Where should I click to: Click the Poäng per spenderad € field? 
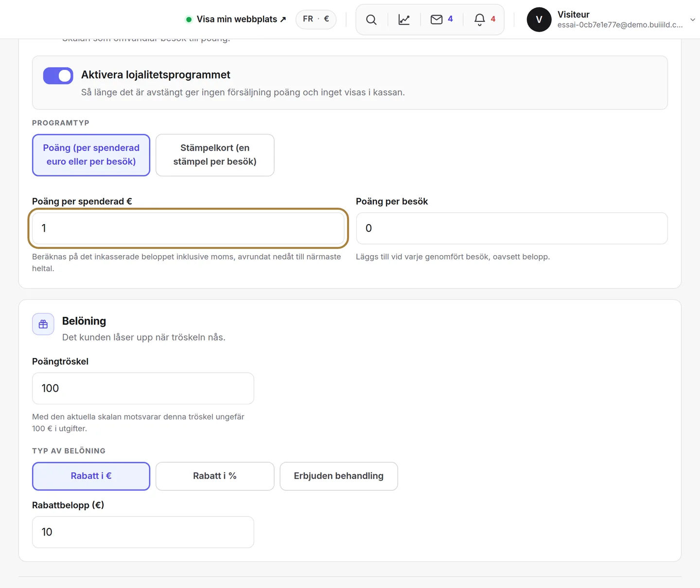coord(188,228)
